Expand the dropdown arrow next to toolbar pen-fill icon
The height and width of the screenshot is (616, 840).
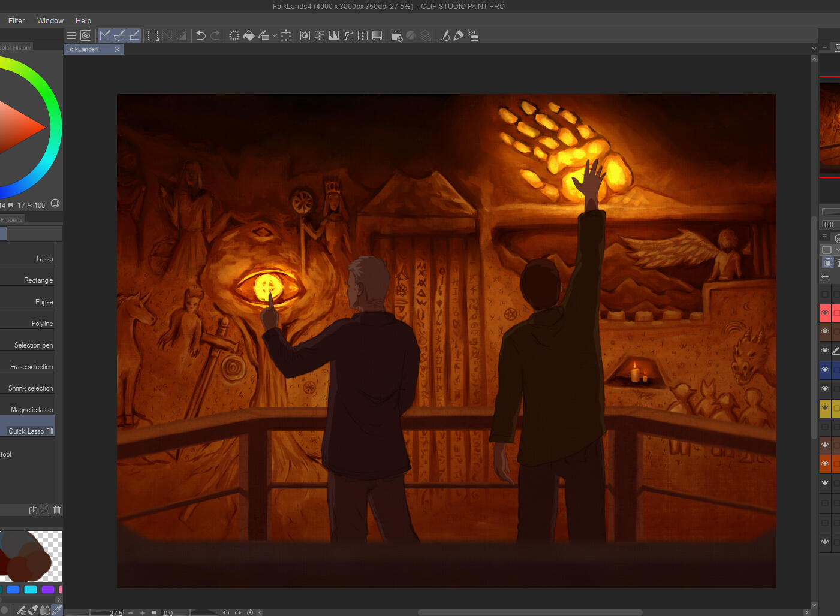[x=275, y=35]
